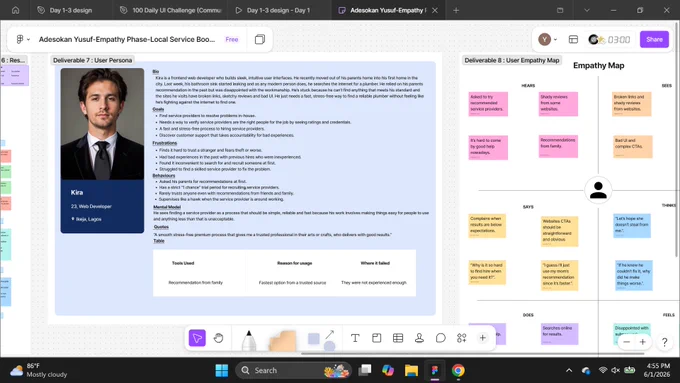This screenshot has height=383, width=680.
Task: Switch to Day 1-3 design - Day 1 tab
Action: click(x=278, y=10)
